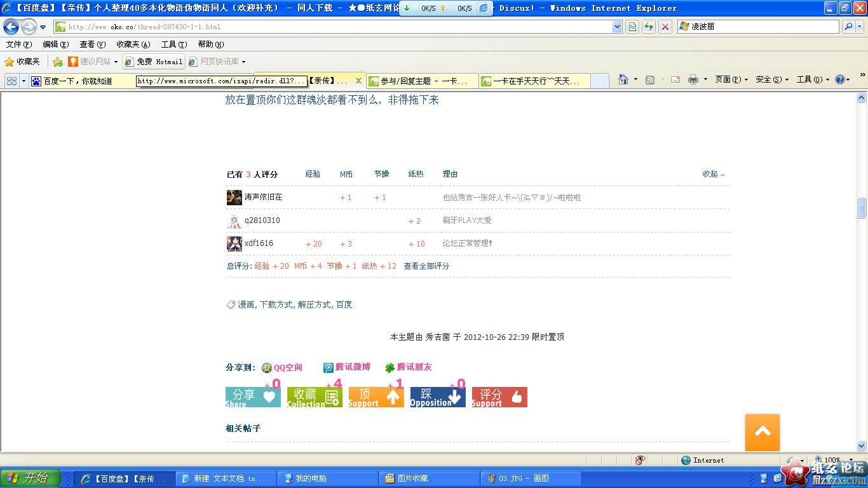Viewport: 868px width, 488px height.
Task: Open the 安全(S) dropdown menu
Action: [x=771, y=79]
